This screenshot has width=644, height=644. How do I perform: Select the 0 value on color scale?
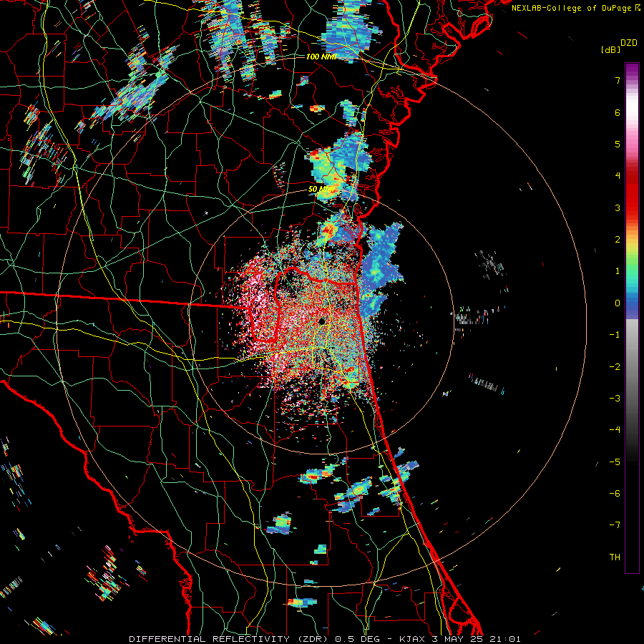[618, 303]
